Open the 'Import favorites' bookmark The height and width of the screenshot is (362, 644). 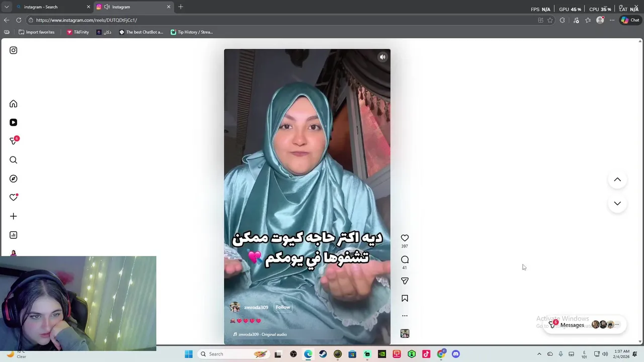[x=36, y=32]
